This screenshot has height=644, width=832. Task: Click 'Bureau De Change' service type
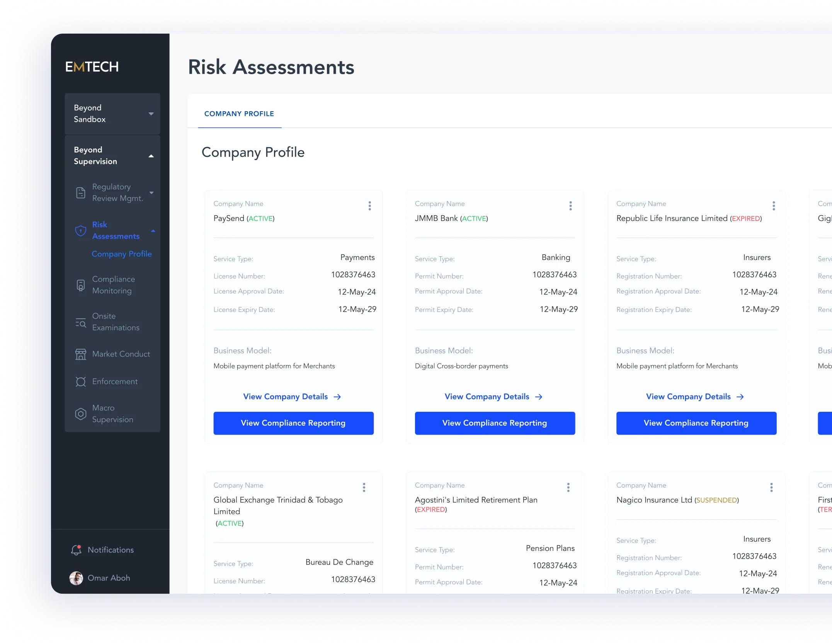339,562
